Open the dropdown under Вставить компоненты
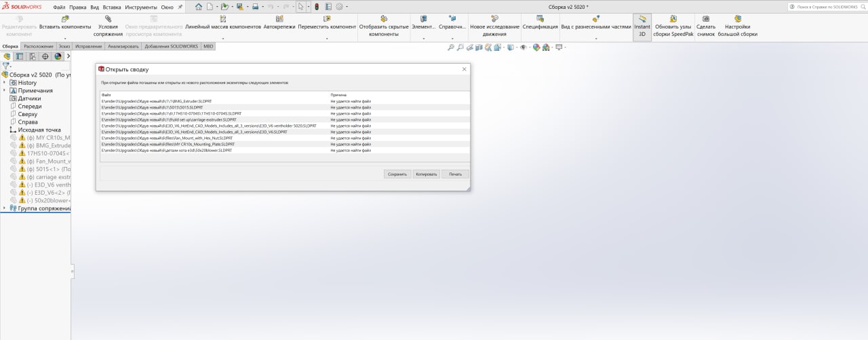868x340 pixels. [65, 39]
